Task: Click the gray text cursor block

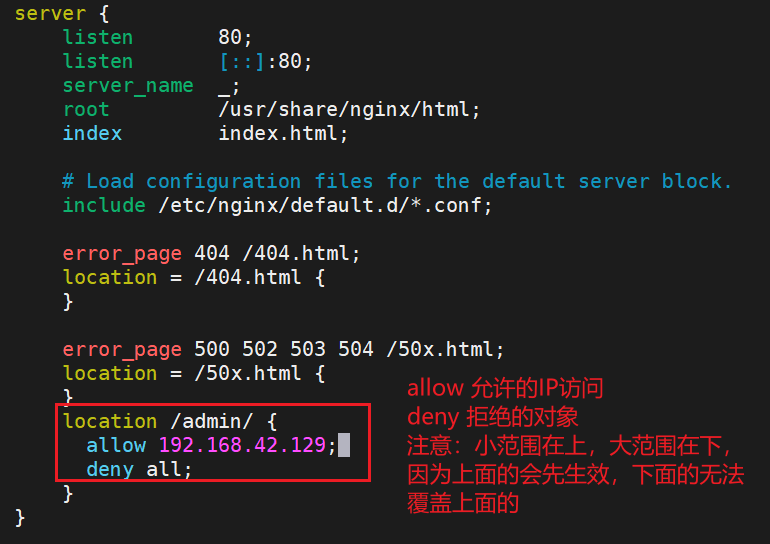Action: [x=344, y=445]
